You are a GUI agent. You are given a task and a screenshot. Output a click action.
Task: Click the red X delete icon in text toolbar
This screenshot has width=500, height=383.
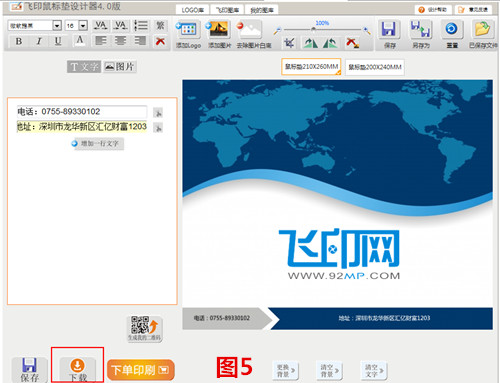[160, 41]
